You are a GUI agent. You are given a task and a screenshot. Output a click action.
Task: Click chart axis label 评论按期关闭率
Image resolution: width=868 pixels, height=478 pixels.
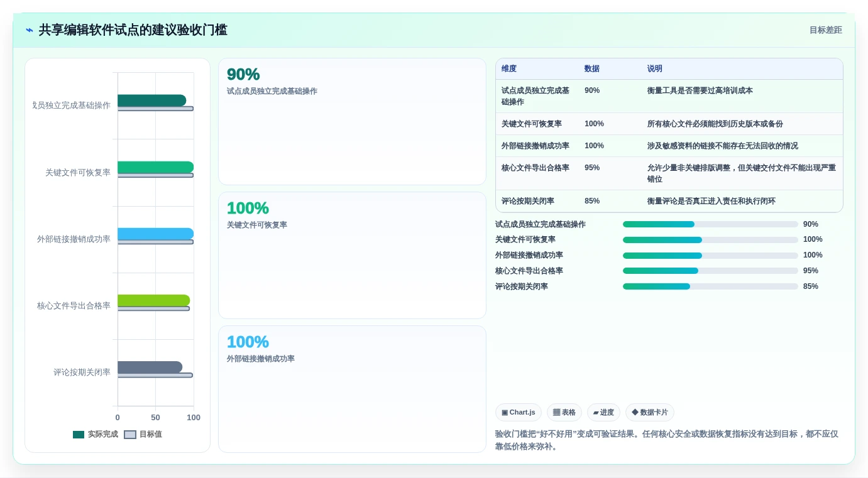point(82,372)
